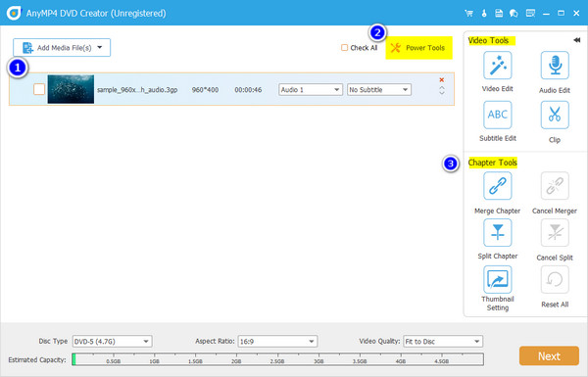Open the shopping cart purchase icon
588x377 pixels.
[468, 14]
